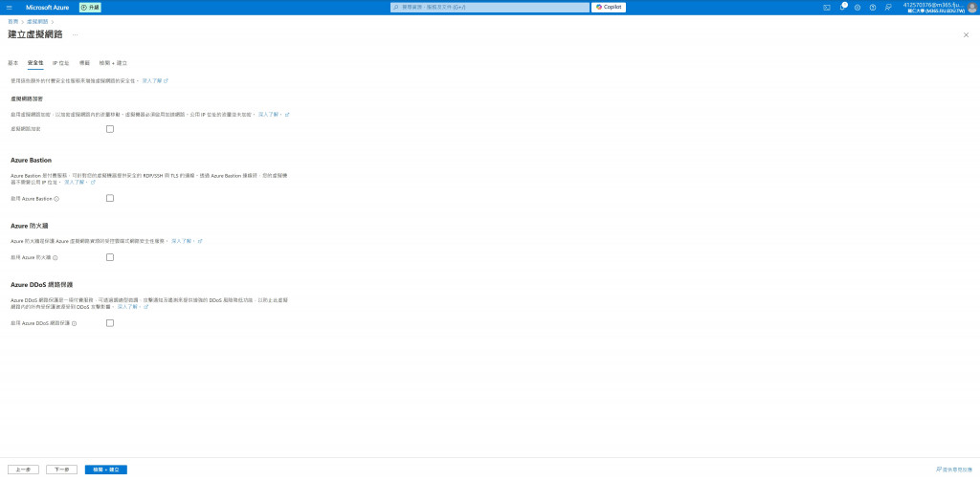
Task: Open Cloud Shell from top bar
Action: click(826, 8)
